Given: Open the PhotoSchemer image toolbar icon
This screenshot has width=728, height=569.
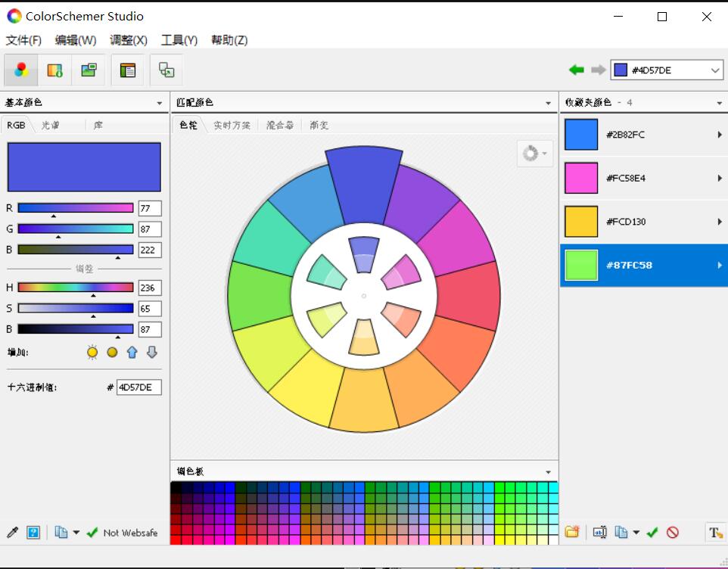Looking at the screenshot, I should pos(89,70).
